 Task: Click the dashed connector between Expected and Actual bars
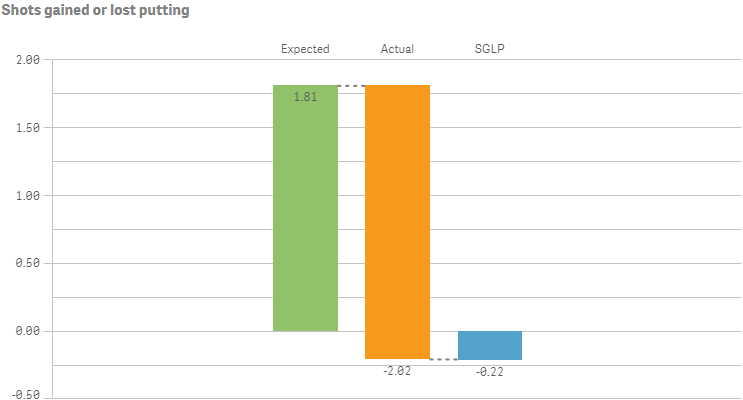click(351, 86)
